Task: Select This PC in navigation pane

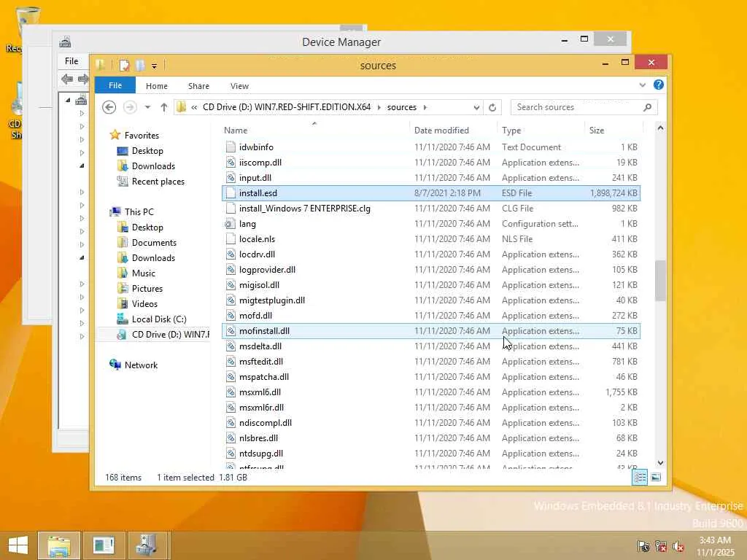Action: (139, 212)
